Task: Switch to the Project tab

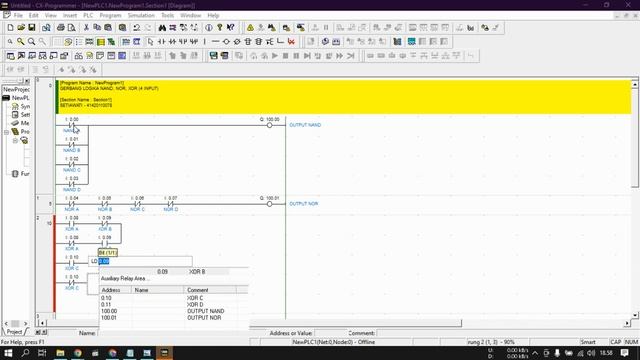Action: coord(14,332)
